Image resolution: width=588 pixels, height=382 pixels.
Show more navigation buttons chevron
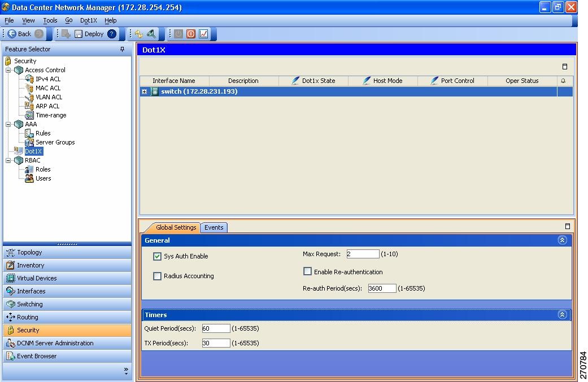[x=126, y=371]
